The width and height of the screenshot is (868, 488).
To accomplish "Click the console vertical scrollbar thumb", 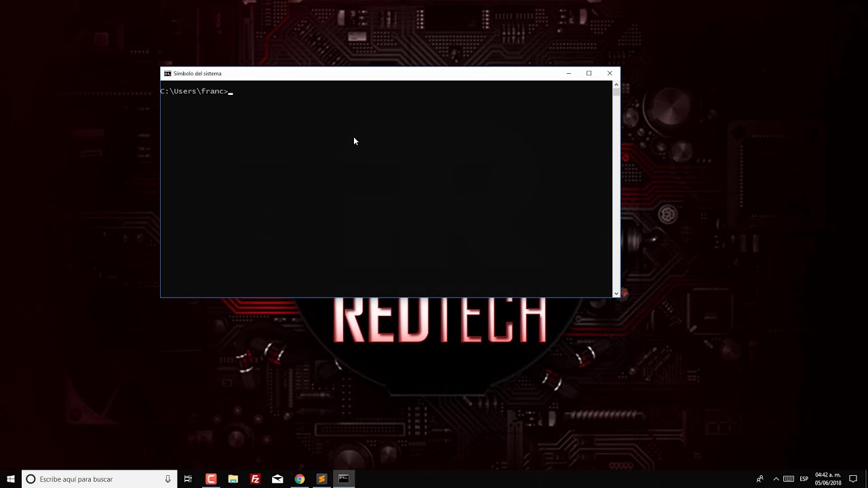I will 616,92.
